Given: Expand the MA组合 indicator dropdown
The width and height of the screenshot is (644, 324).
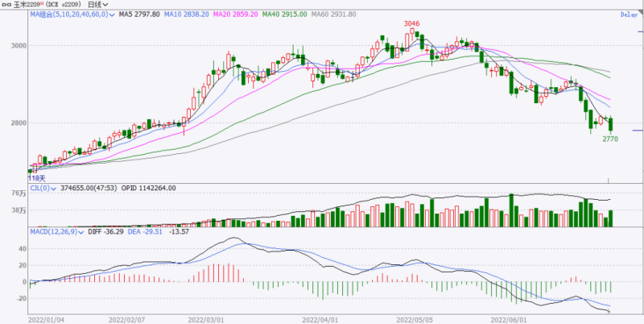Looking at the screenshot, I should tap(112, 15).
